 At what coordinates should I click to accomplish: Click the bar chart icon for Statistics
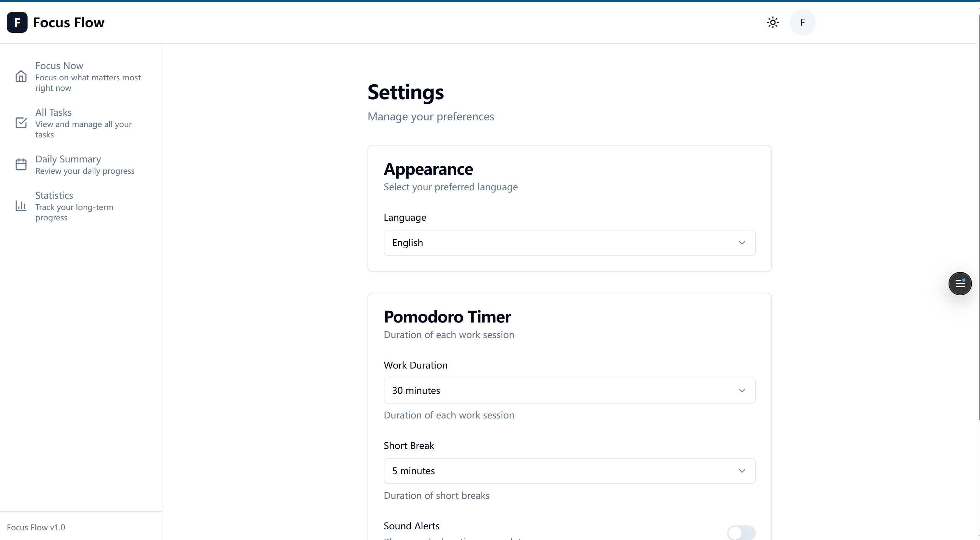point(21,206)
